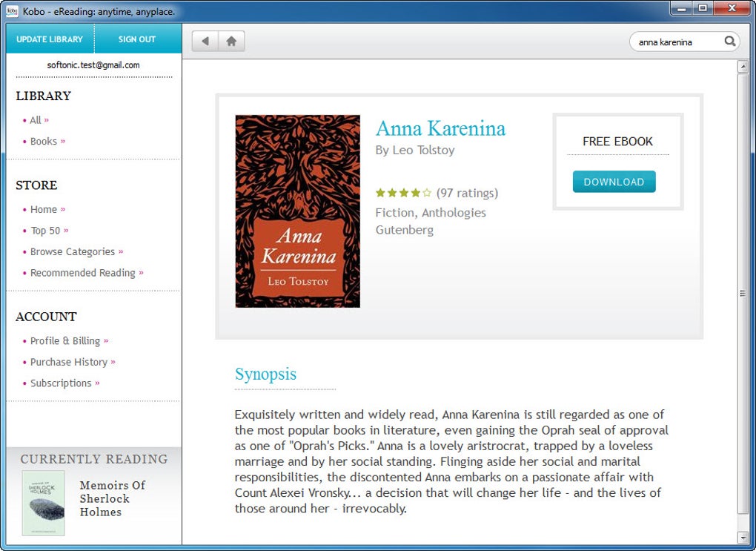Click 'Fiction, Anthologies' category text
The image size is (756, 551).
[x=431, y=213]
